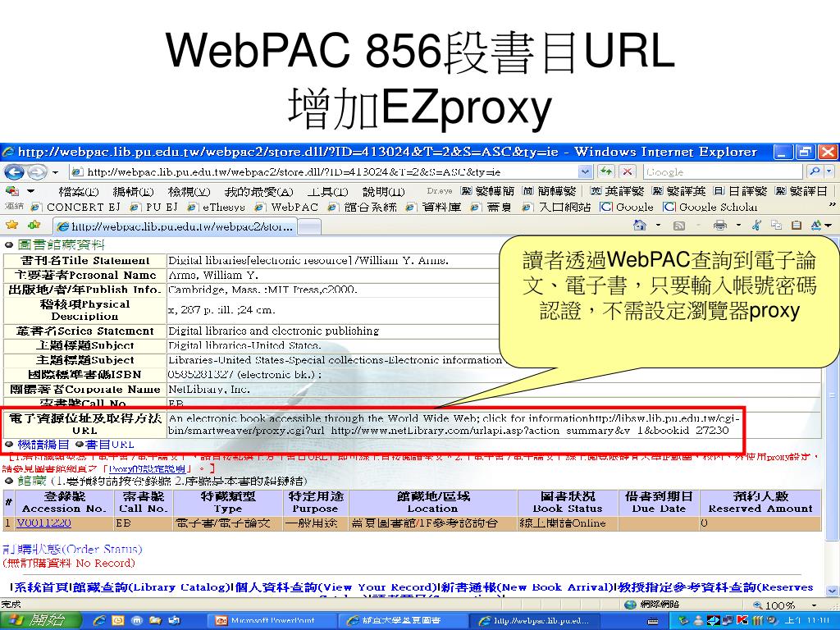
Task: Click the 繁譯日 translation button
Action: tap(802, 190)
